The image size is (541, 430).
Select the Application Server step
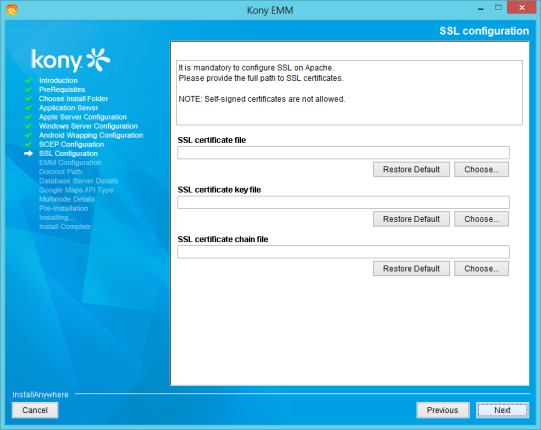click(69, 108)
